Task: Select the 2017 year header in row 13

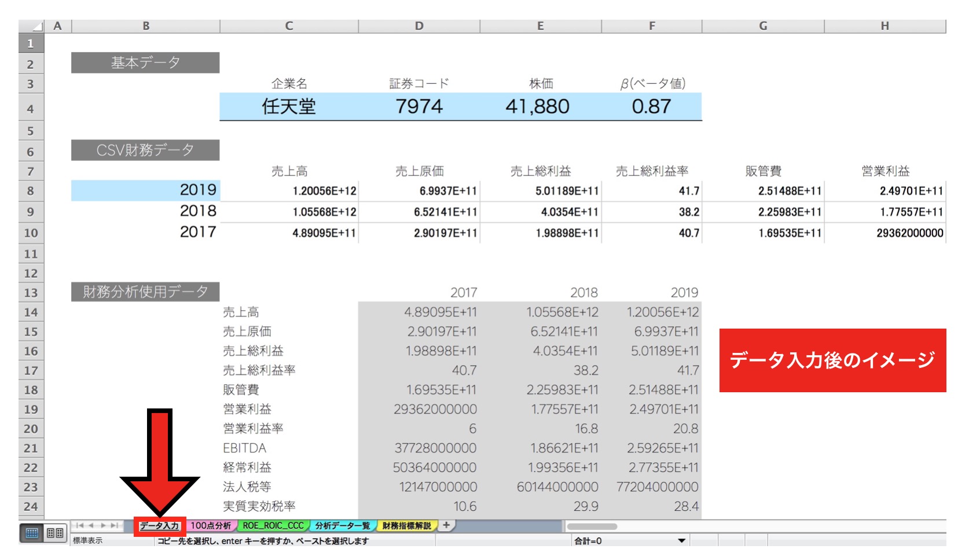Action: tap(464, 293)
